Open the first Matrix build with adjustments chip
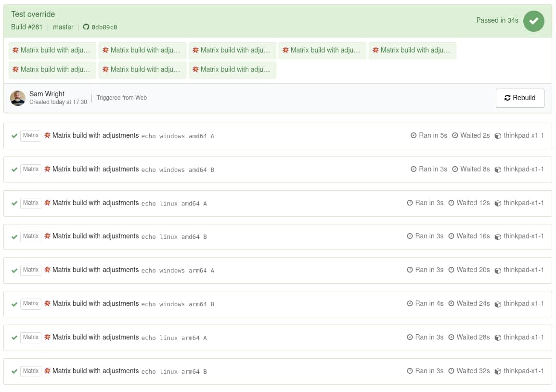Screen dimensions: 556x392 [52, 50]
